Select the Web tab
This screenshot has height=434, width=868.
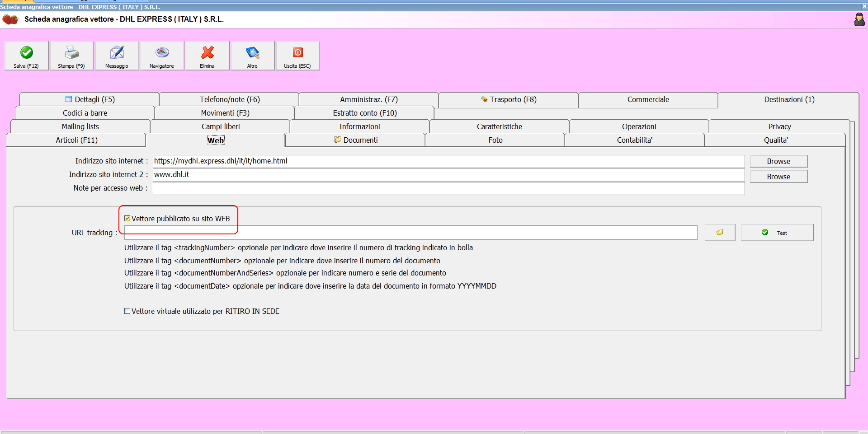(x=216, y=140)
